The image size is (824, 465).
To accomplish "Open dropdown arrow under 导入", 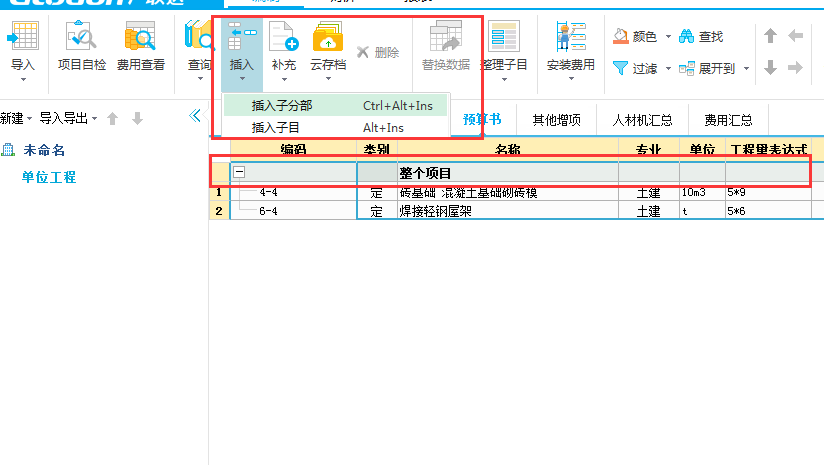I will coord(23,79).
